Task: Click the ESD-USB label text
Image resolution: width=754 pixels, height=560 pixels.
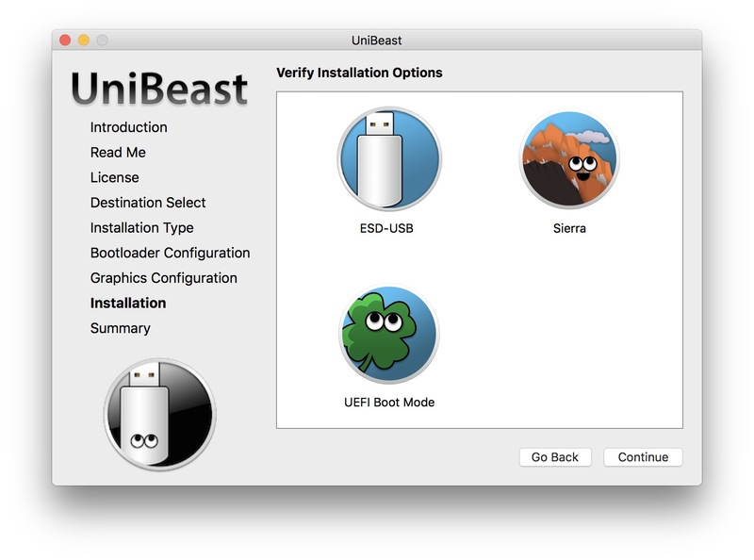Action: coord(386,228)
